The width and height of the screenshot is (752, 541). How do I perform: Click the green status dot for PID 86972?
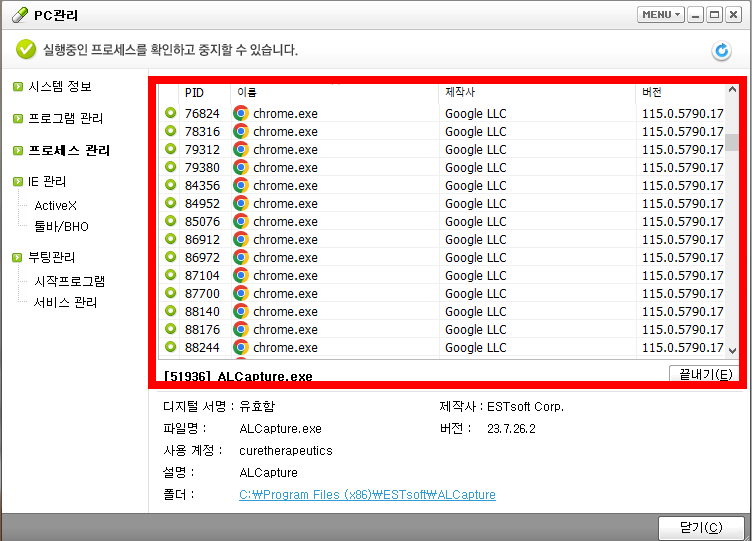(170, 257)
